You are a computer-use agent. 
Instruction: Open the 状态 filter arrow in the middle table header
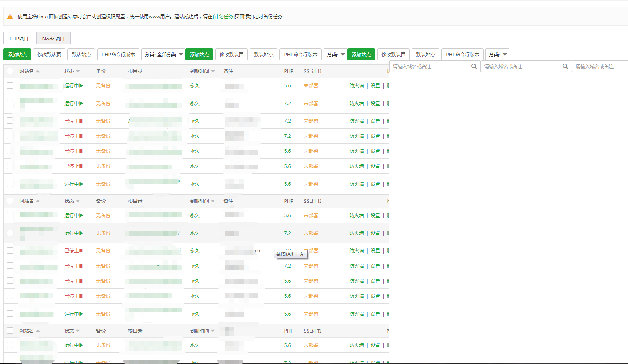pos(78,201)
